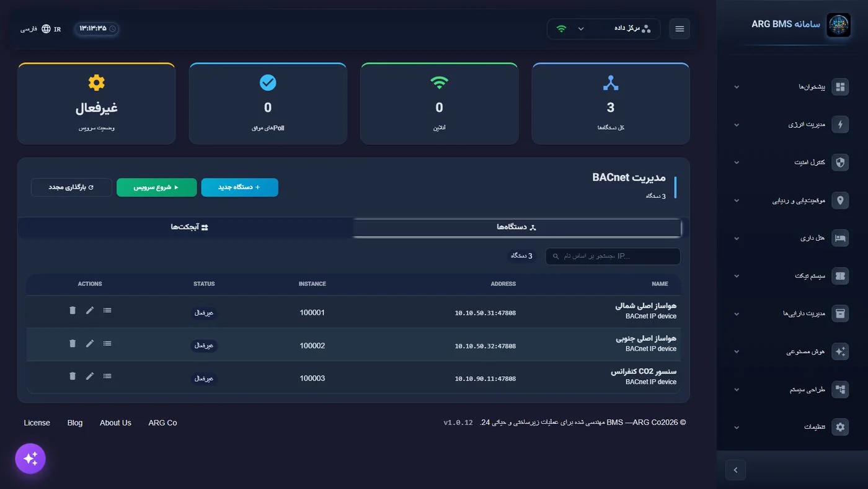Focus the IP search input field
868x489 pixels.
(613, 256)
